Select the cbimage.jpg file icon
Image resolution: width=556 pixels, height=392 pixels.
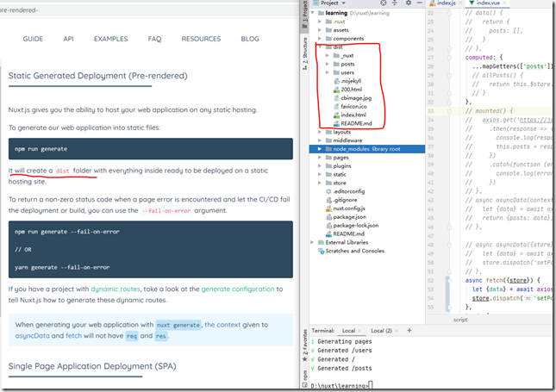336,98
